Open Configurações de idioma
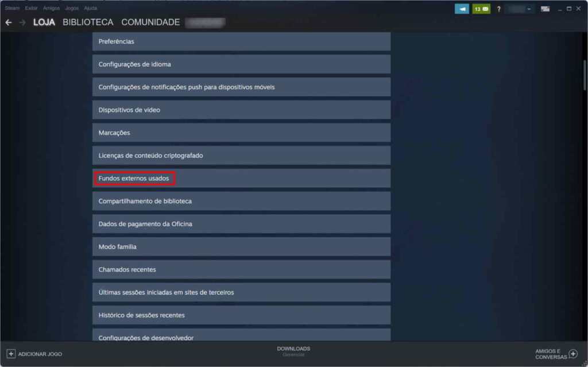588x367 pixels. point(135,64)
